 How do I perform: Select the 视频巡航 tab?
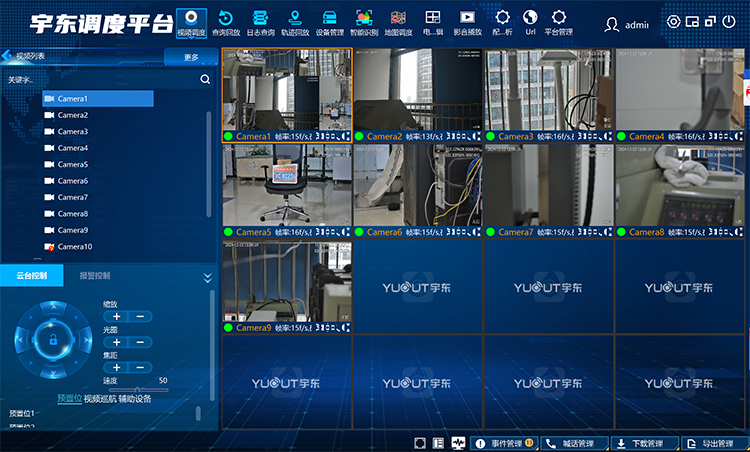pos(100,398)
